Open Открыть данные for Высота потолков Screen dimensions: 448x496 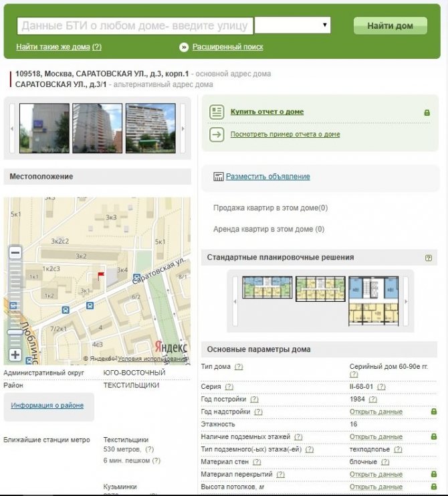click(376, 487)
